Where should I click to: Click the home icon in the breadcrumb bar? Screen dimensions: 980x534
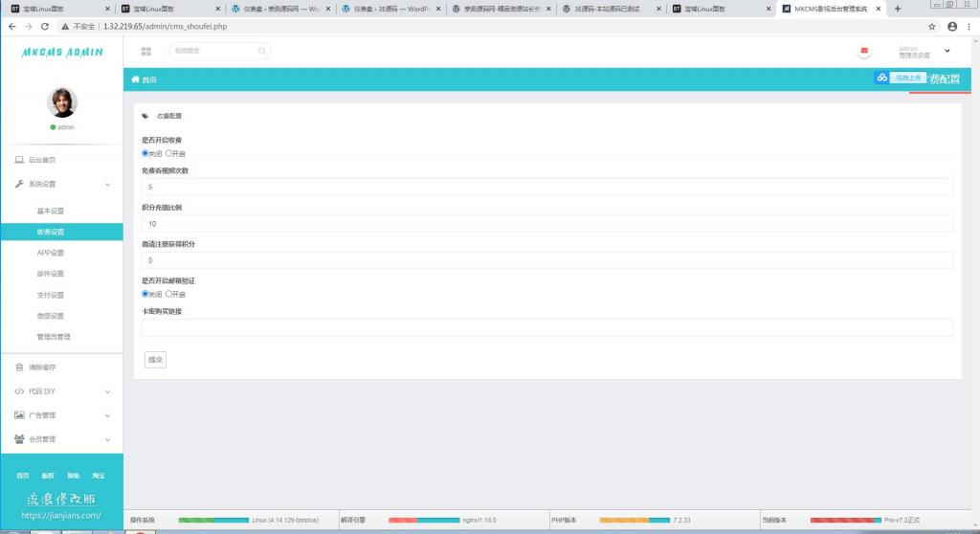pos(136,79)
